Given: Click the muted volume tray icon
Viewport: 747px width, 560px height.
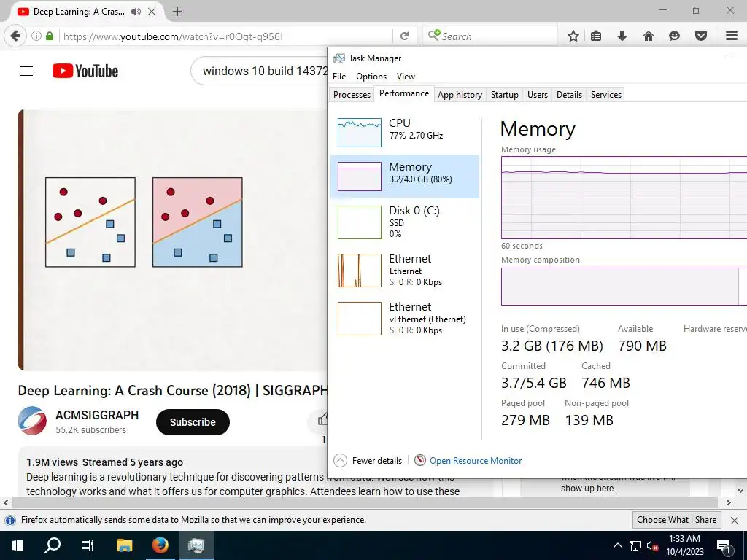Looking at the screenshot, I should pos(652,545).
